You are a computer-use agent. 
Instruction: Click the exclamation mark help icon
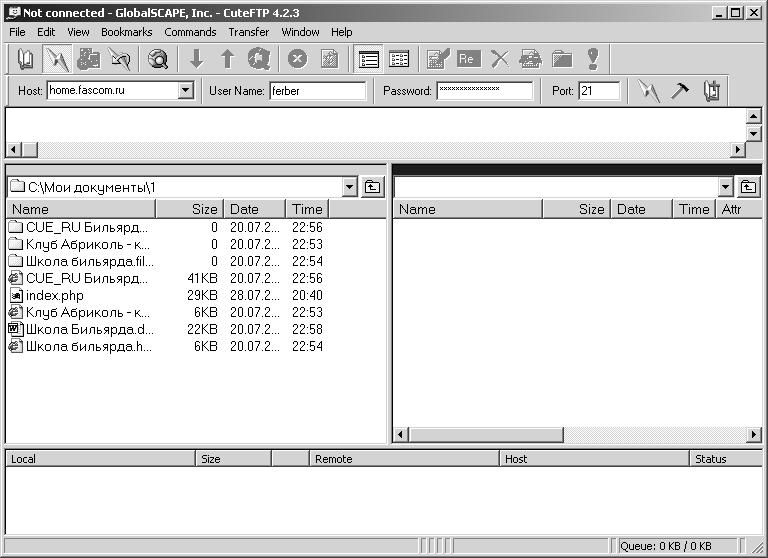pyautogui.click(x=593, y=59)
